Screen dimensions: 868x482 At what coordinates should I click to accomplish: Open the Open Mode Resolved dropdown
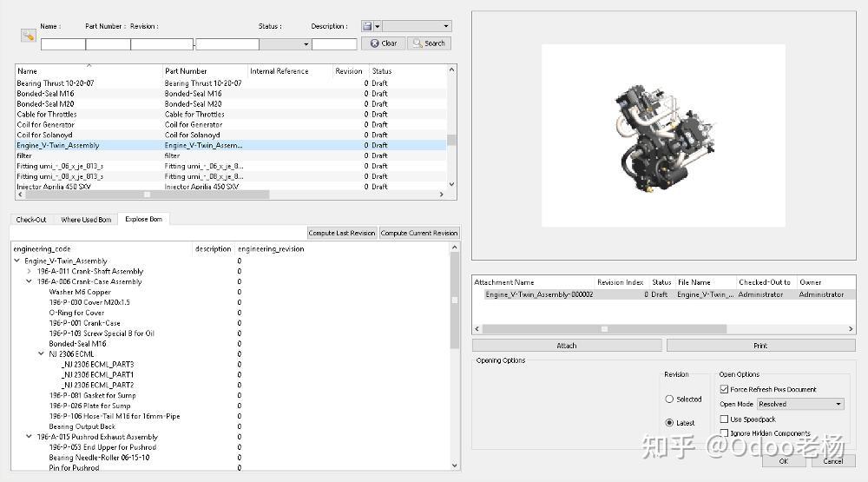pyautogui.click(x=800, y=404)
